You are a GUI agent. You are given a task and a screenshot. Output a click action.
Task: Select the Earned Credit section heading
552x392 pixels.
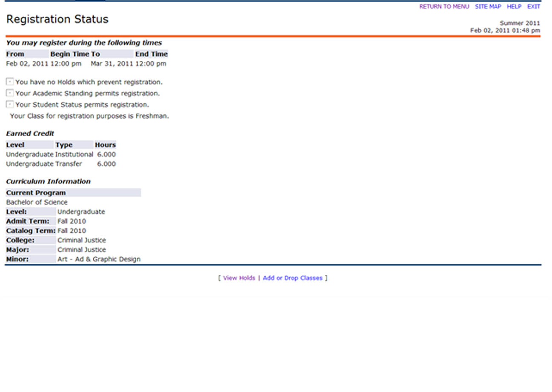[x=30, y=134]
